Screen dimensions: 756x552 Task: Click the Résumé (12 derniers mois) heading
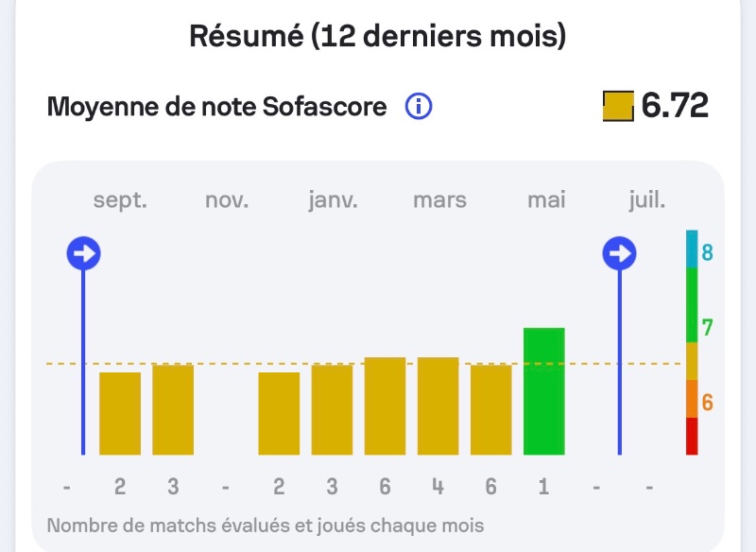pyautogui.click(x=377, y=36)
